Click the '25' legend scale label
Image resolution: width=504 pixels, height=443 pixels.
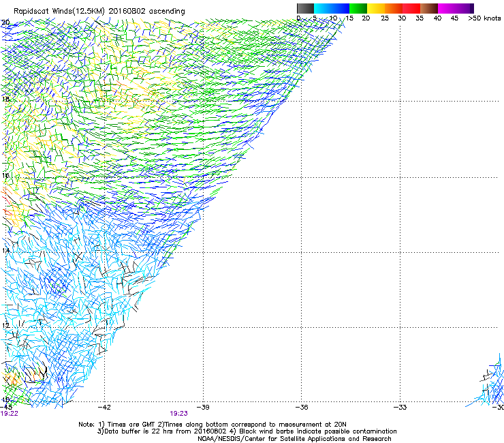(385, 18)
